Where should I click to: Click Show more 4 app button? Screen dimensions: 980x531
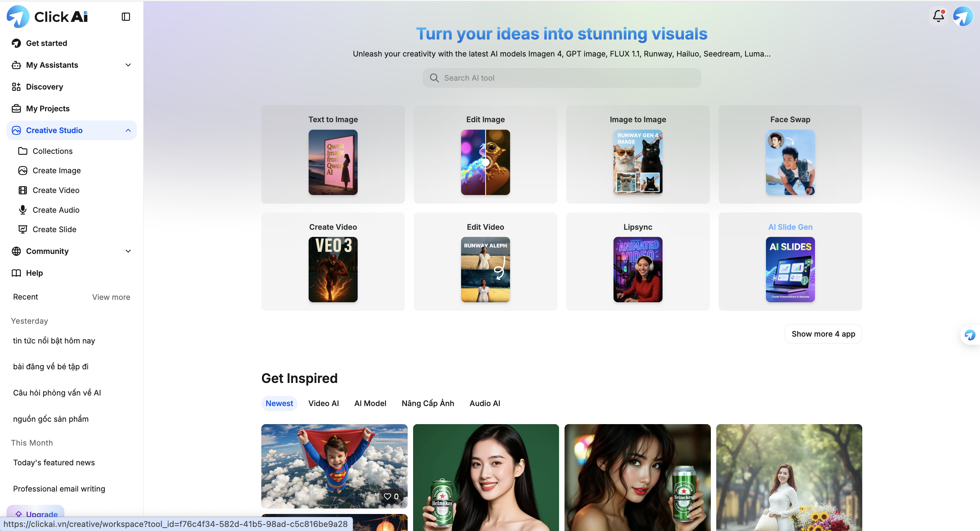pos(823,334)
